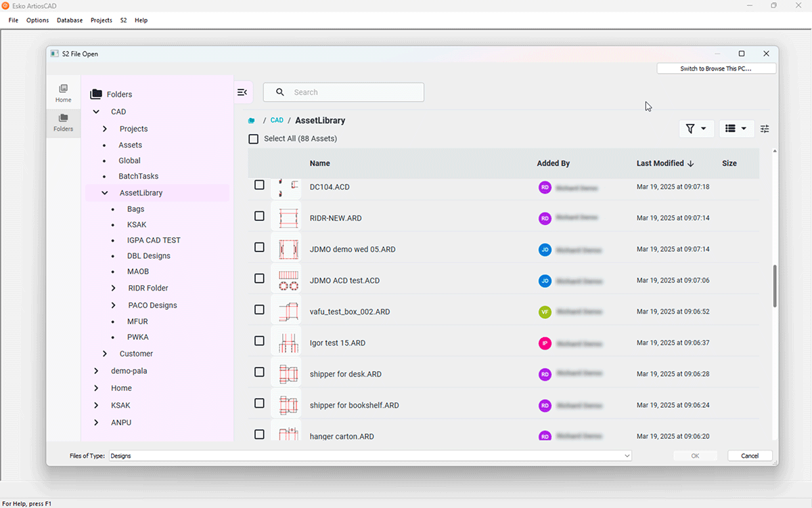This screenshot has width=812, height=508.
Task: Toggle the Select All assets checkbox
Action: (254, 139)
